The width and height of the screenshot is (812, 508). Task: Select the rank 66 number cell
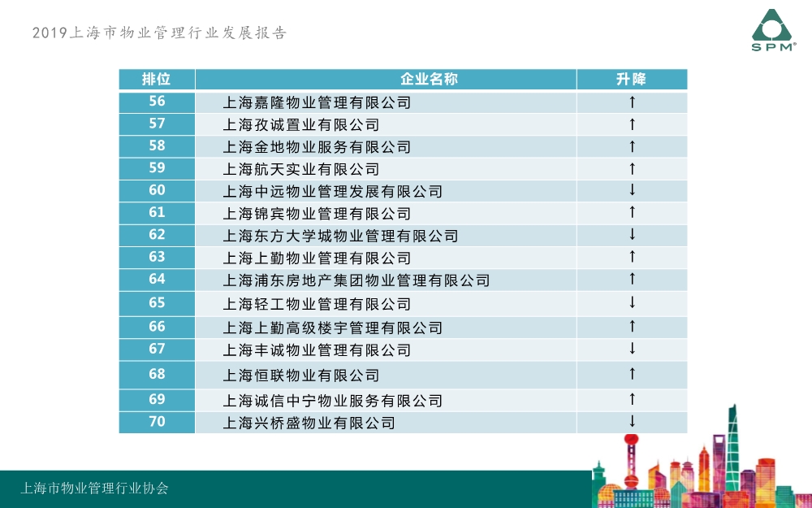point(157,327)
